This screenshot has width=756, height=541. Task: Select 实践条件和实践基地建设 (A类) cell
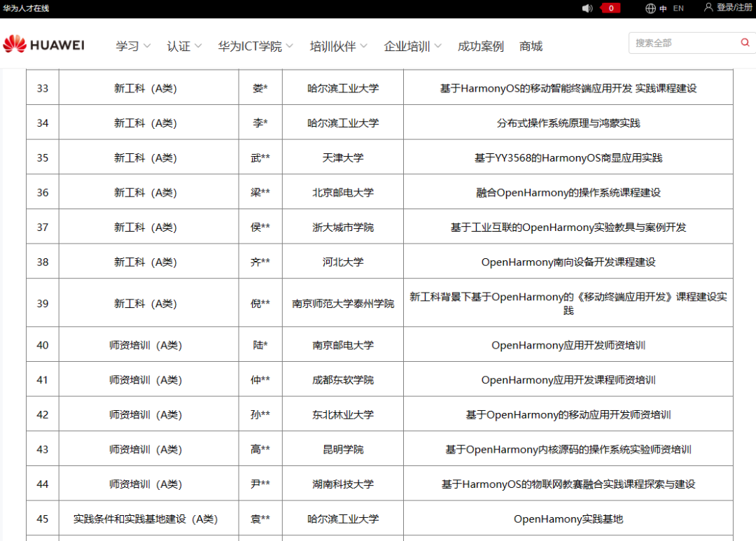coord(148,519)
